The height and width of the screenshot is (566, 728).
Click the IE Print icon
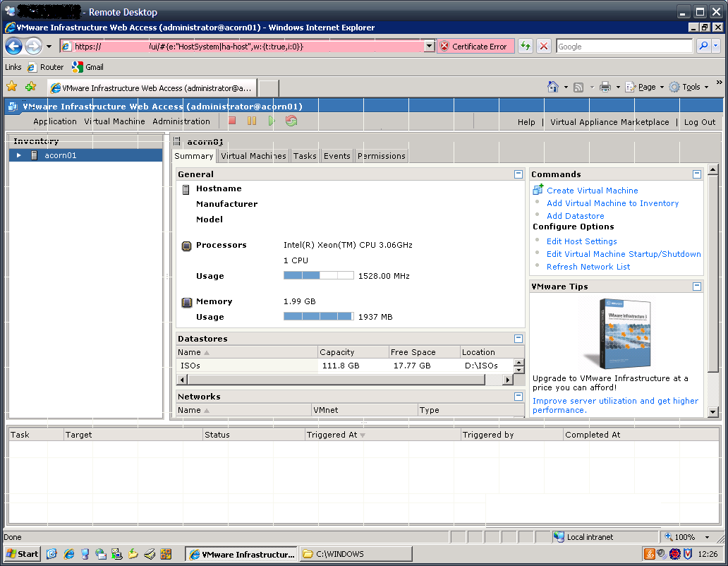point(605,87)
